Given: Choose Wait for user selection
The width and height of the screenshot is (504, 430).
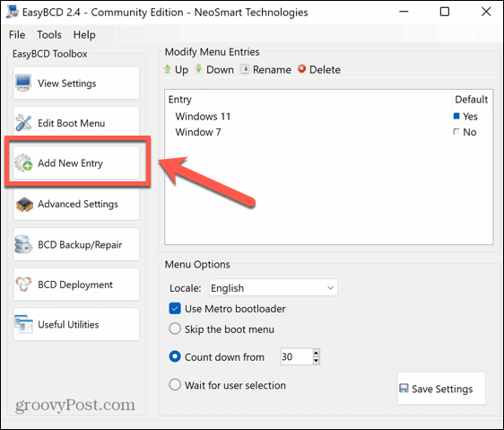Looking at the screenshot, I should (175, 384).
